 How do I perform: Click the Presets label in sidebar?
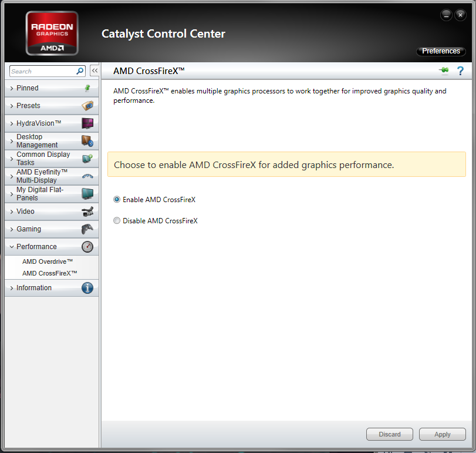click(x=28, y=105)
